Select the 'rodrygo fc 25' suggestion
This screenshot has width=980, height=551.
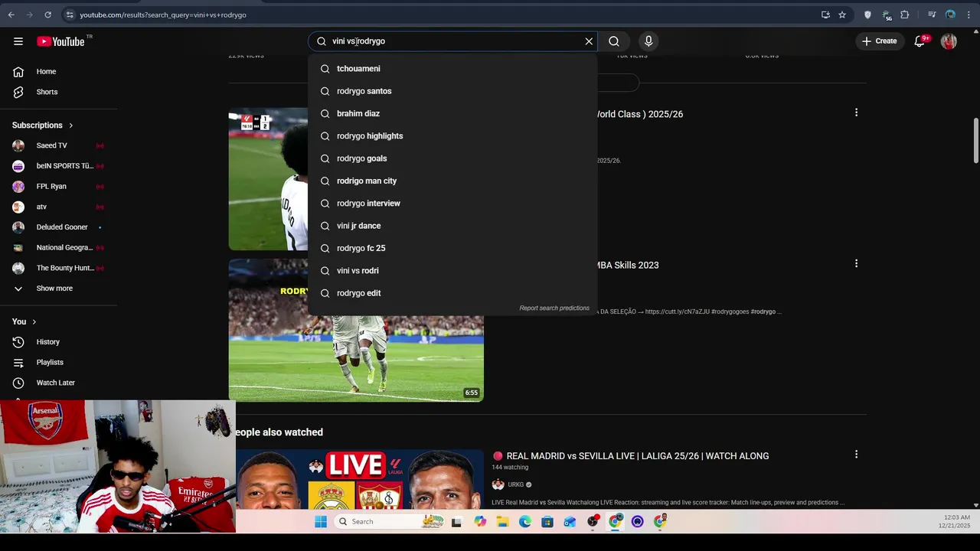point(452,248)
